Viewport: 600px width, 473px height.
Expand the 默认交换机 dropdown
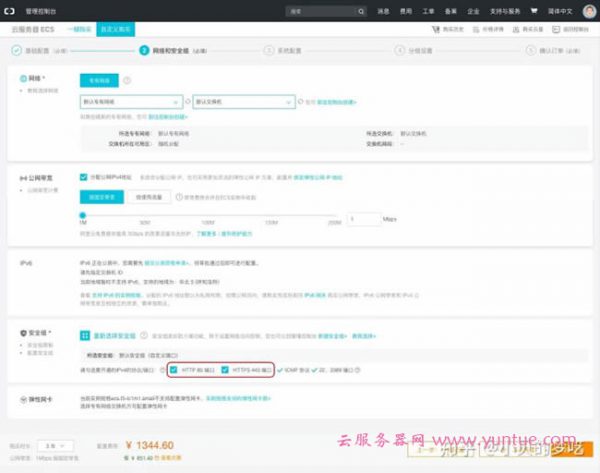(243, 101)
